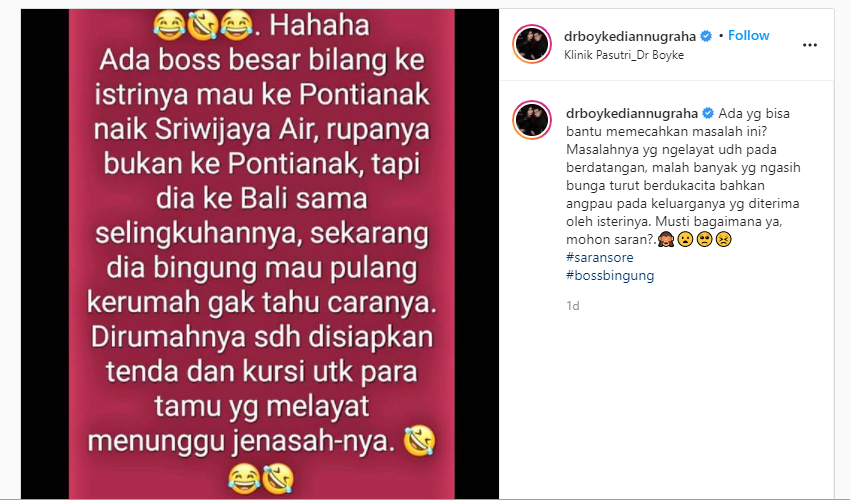Click the verified badge in the caption

[x=708, y=113]
